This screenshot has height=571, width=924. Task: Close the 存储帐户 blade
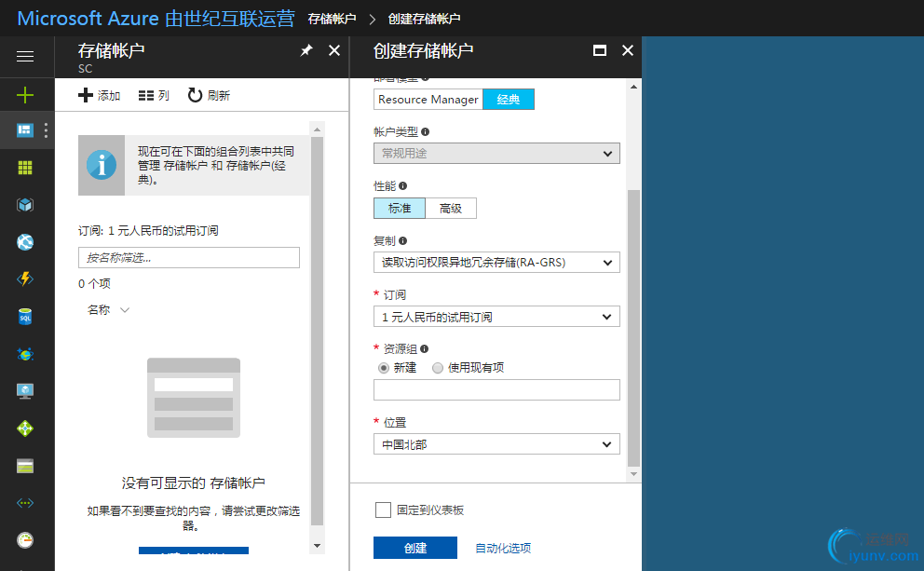334,50
